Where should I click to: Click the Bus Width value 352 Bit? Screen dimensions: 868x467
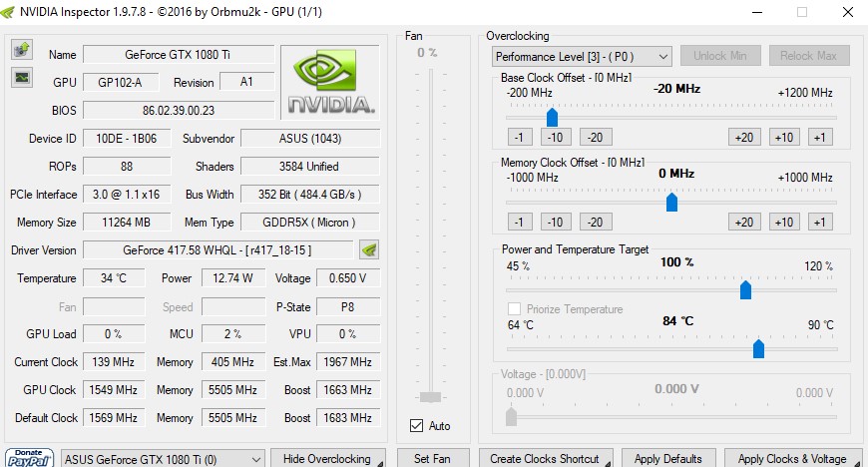point(310,195)
